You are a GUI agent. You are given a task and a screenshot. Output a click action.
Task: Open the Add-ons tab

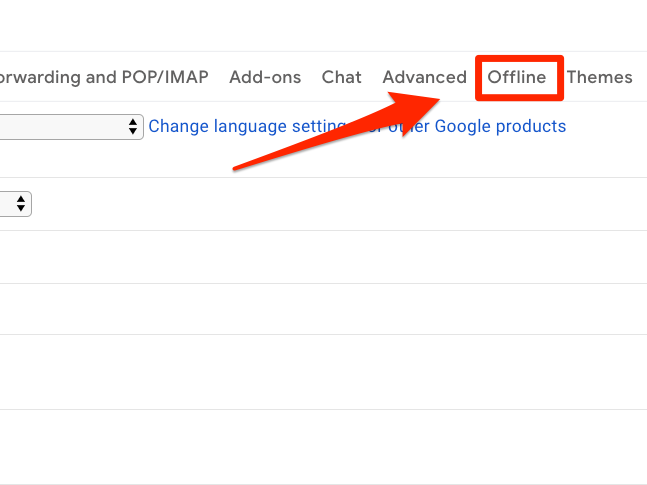pyautogui.click(x=265, y=77)
